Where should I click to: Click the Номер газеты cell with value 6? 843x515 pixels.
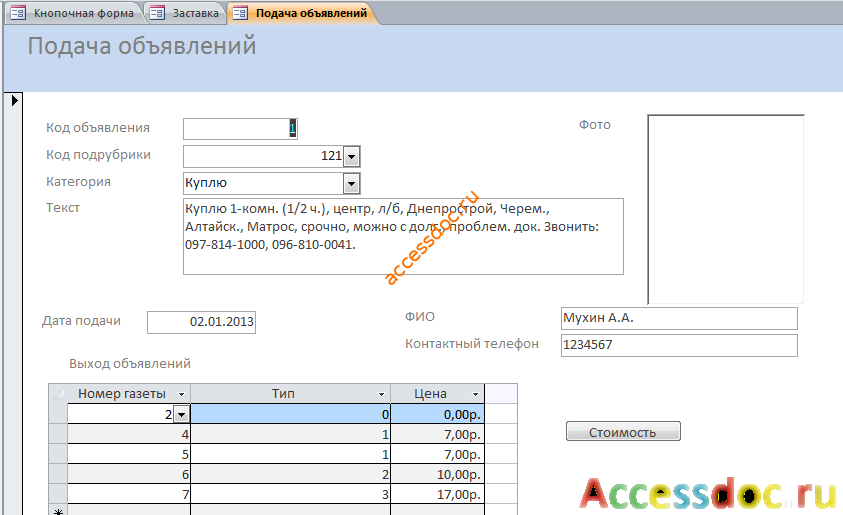pos(129,474)
